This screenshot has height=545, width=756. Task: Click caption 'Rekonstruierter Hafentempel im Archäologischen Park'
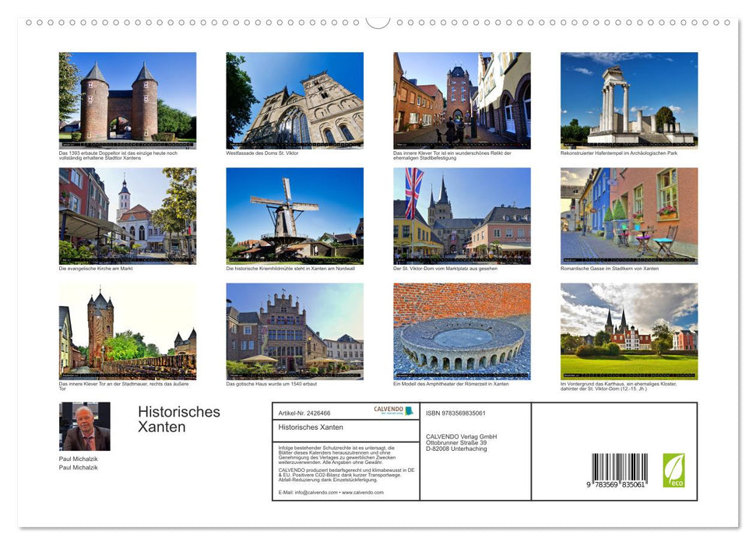tap(619, 153)
